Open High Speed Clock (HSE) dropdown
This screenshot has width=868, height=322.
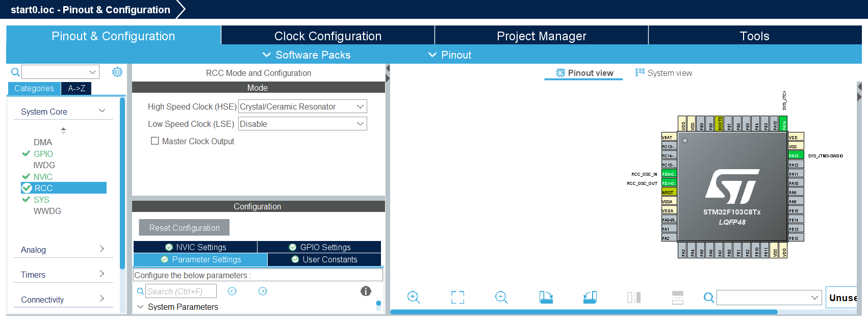pyautogui.click(x=302, y=106)
